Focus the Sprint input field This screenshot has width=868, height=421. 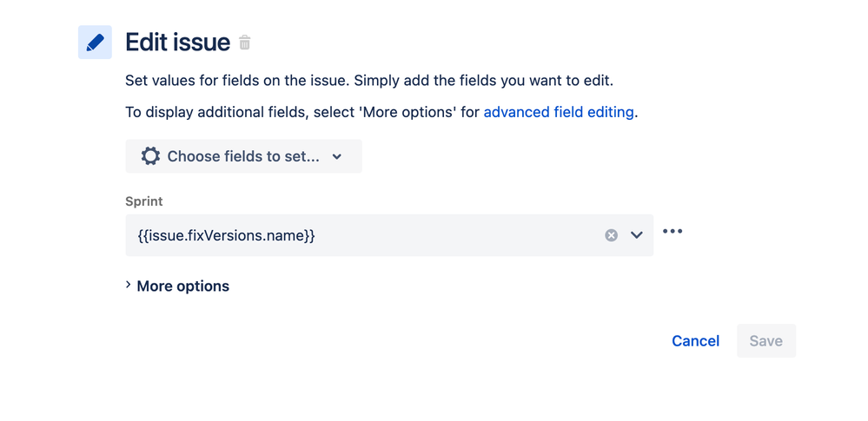389,235
